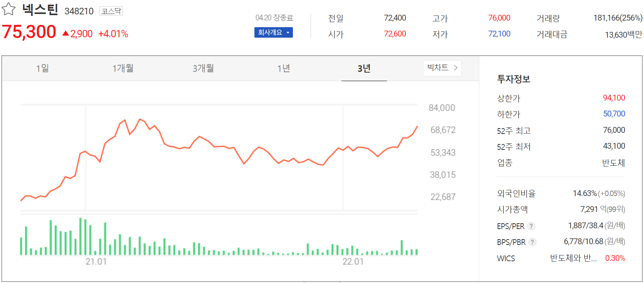This screenshot has height=283, width=644.
Task: Open the 빅차트 link
Action: click(x=442, y=68)
